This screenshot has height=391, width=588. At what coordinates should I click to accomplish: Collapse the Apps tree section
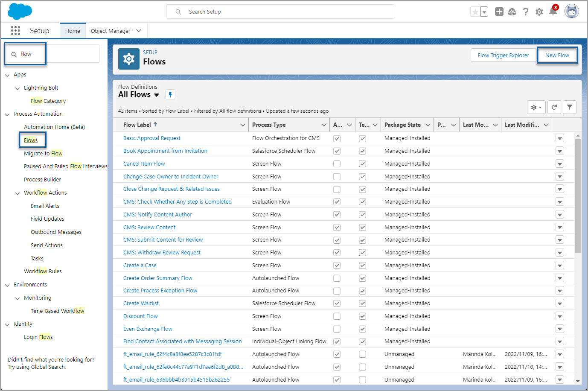pos(7,75)
